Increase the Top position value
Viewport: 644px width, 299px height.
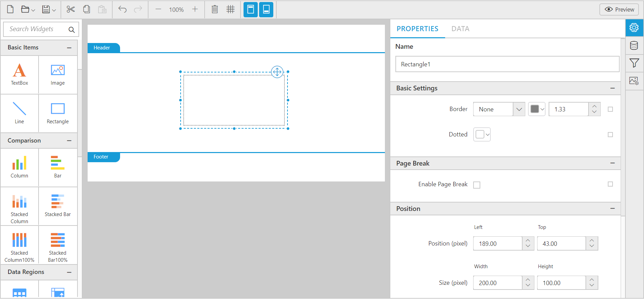[592, 240]
